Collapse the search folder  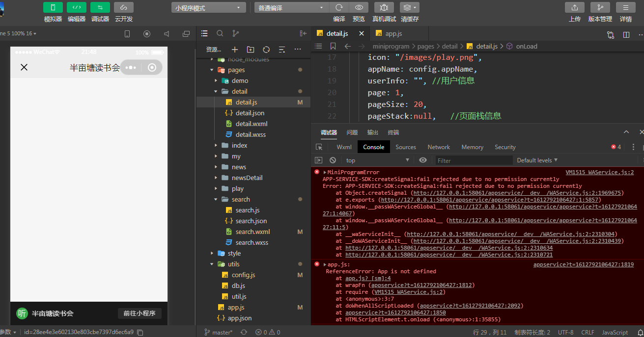point(216,200)
